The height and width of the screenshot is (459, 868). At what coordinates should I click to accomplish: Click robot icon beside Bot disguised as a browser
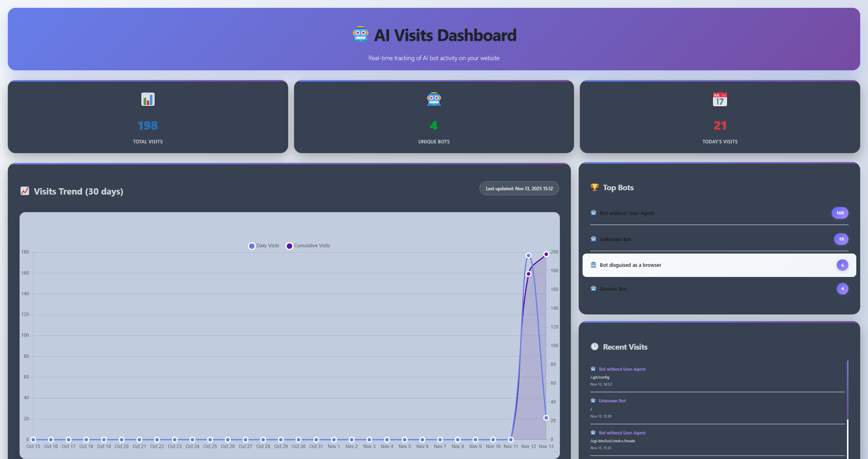click(594, 265)
